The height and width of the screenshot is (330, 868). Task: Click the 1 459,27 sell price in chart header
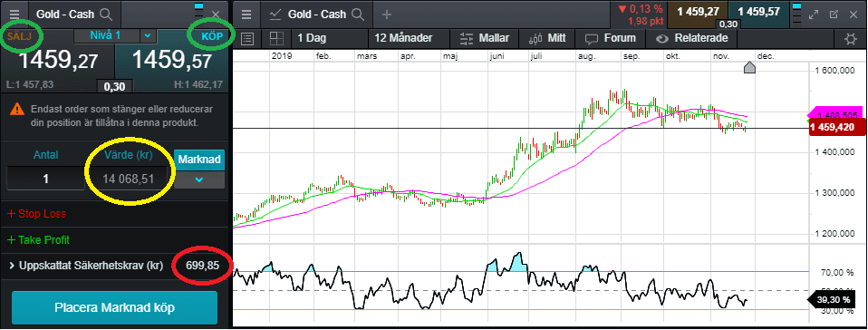coord(697,12)
